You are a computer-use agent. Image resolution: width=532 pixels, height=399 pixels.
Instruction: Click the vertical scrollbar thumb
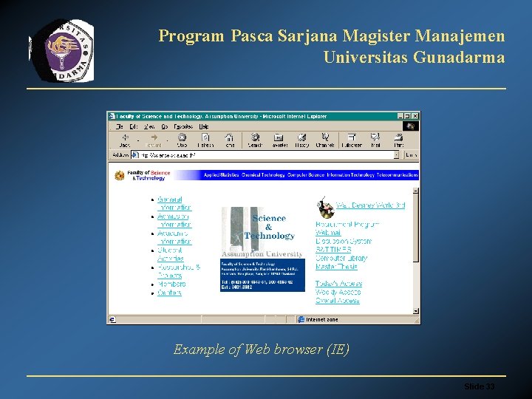[x=415, y=228]
